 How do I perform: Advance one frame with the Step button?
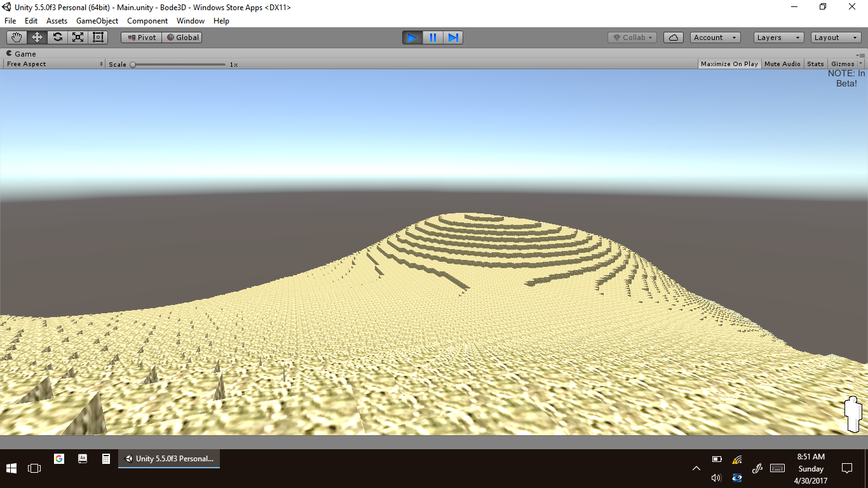pyautogui.click(x=453, y=37)
